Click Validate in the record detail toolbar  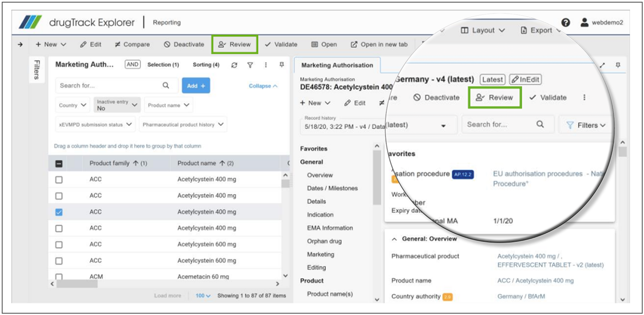pos(548,97)
